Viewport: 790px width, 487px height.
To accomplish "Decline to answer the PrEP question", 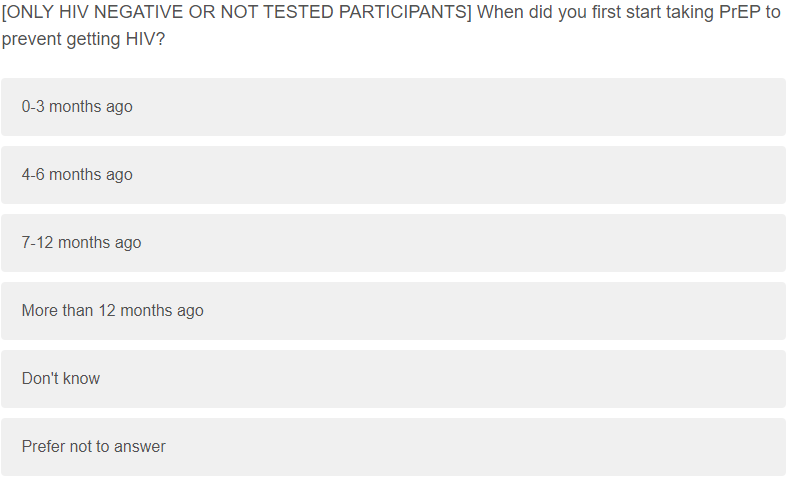I will point(393,447).
